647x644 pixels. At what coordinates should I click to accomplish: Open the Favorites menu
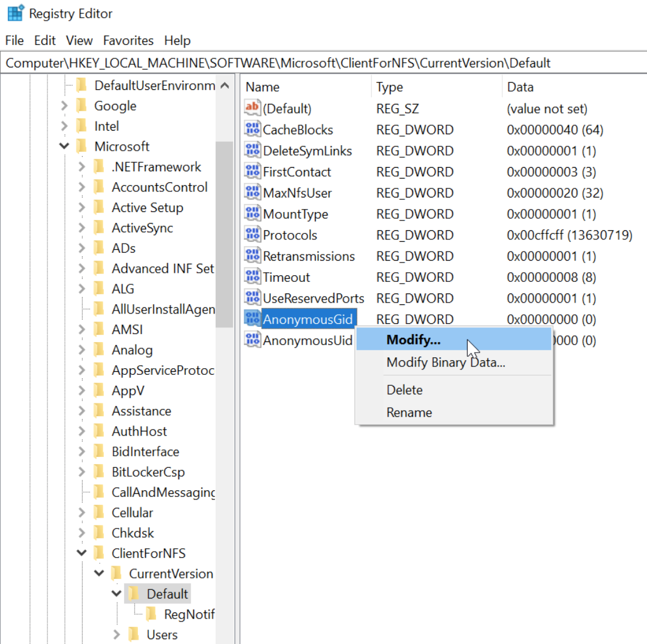[128, 41]
